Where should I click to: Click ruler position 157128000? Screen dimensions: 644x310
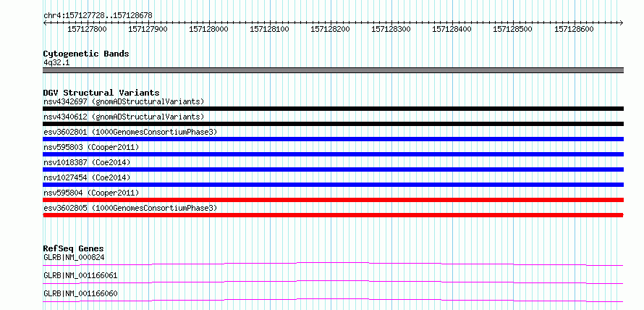tap(208, 29)
